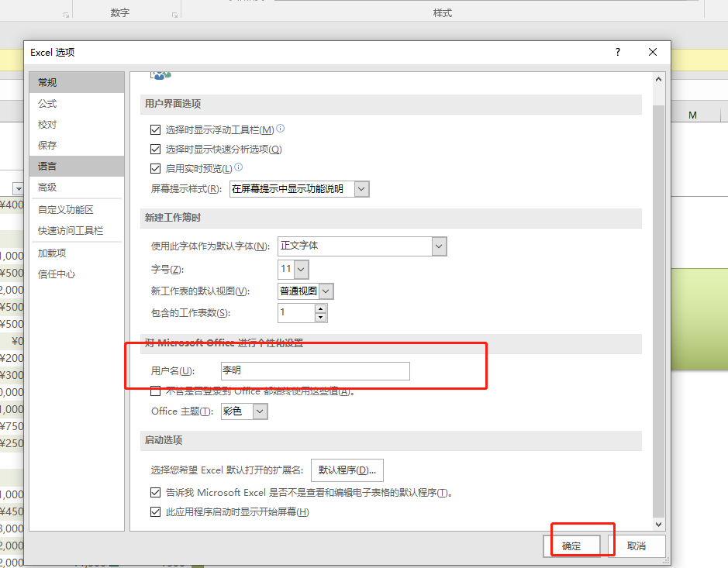This screenshot has height=568, width=728.
Task: Open default font 正文字体 dropdown
Action: coord(439,246)
